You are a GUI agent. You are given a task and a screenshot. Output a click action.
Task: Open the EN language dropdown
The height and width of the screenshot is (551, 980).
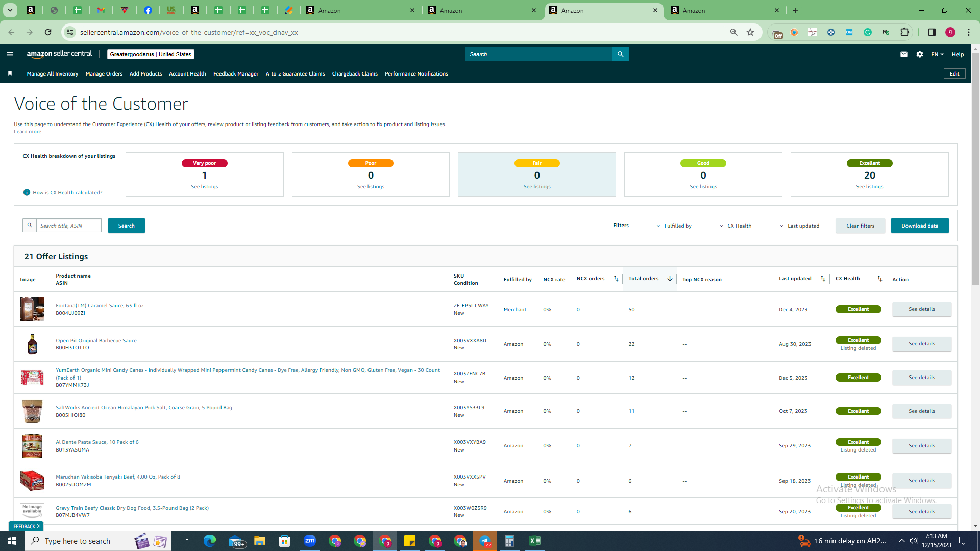point(937,54)
